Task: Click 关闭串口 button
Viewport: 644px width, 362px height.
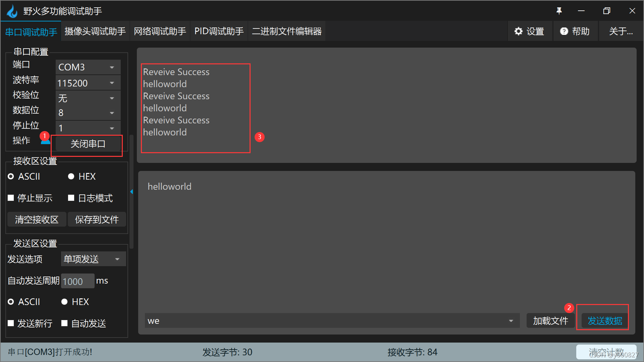Action: click(88, 144)
